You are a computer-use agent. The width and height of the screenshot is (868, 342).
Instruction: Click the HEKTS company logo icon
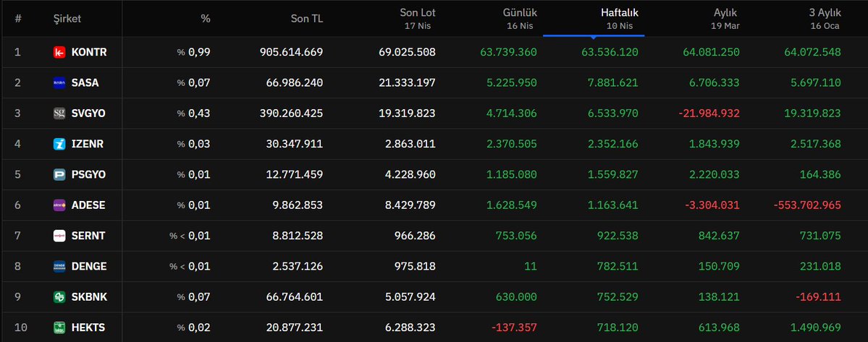(59, 328)
